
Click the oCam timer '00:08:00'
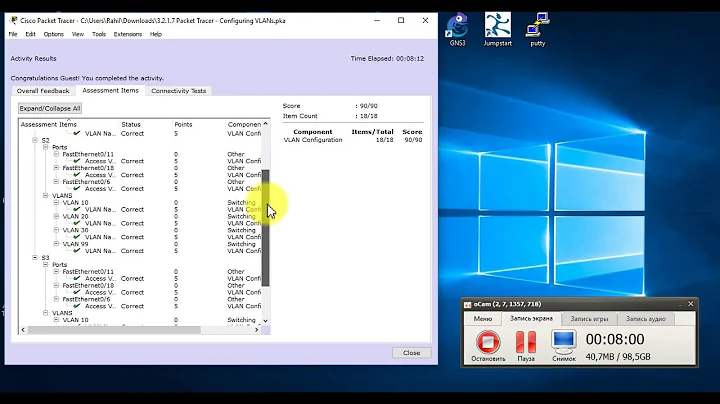615,339
